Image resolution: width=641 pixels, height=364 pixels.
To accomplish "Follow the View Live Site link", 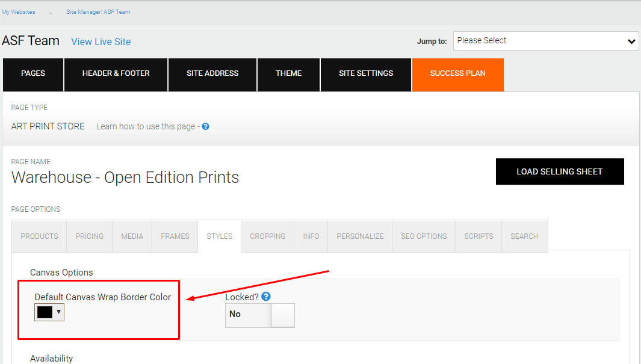I will coord(101,42).
